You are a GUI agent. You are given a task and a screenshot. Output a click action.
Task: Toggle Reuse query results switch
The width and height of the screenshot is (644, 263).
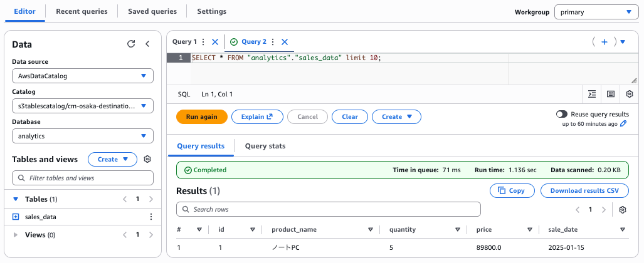(x=561, y=115)
